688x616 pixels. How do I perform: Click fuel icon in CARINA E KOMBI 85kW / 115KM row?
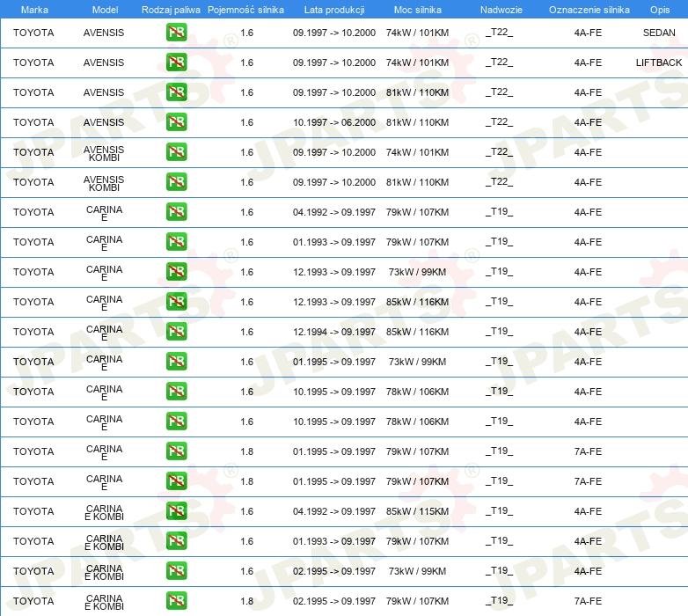pos(176,511)
